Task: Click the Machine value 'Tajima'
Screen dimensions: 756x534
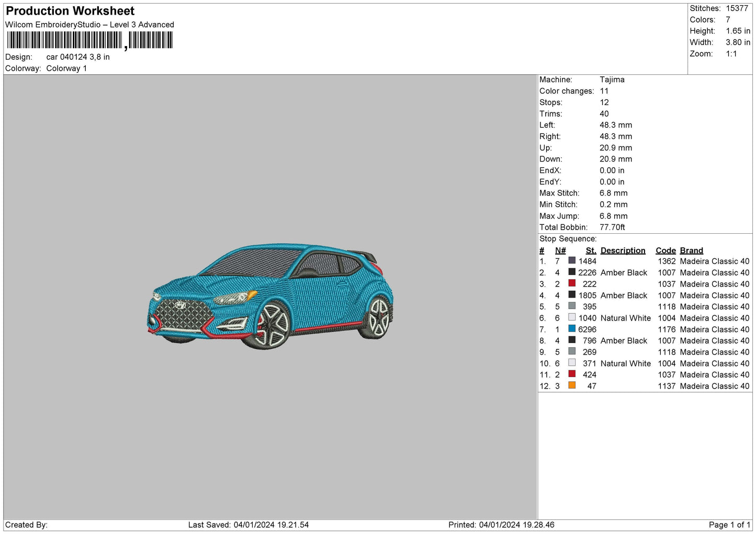Action: (612, 79)
